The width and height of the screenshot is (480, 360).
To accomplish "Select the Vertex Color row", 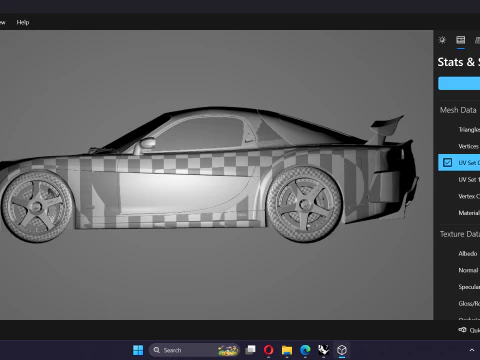I will [459, 196].
